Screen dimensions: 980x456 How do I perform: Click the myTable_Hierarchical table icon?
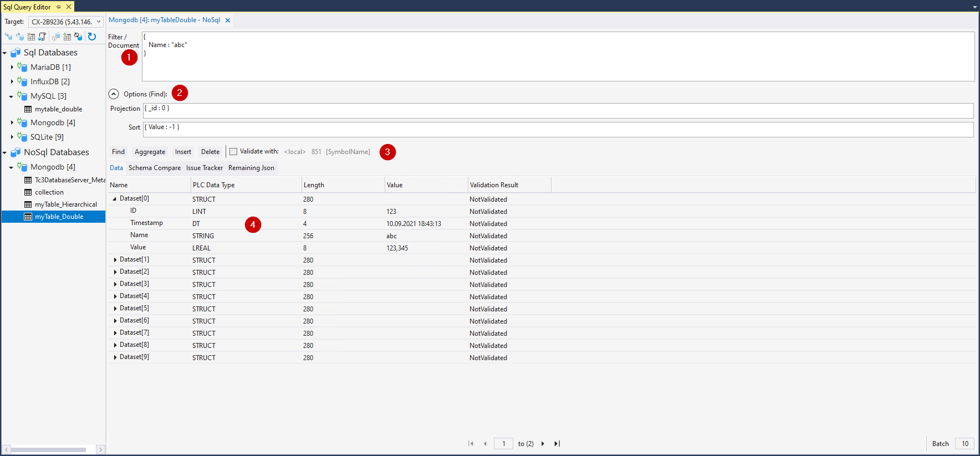[28, 204]
